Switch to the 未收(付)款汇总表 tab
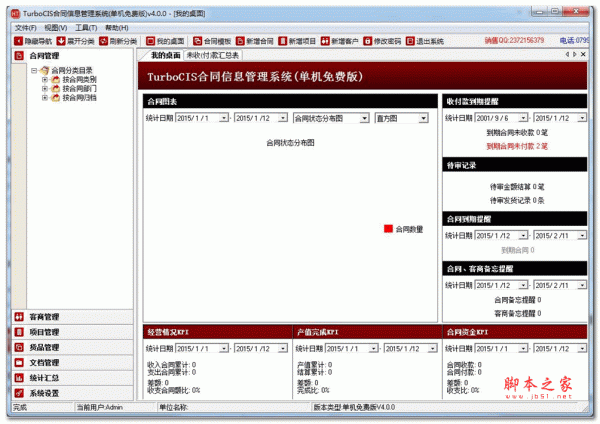Screen dimensions: 600x424 [213, 55]
